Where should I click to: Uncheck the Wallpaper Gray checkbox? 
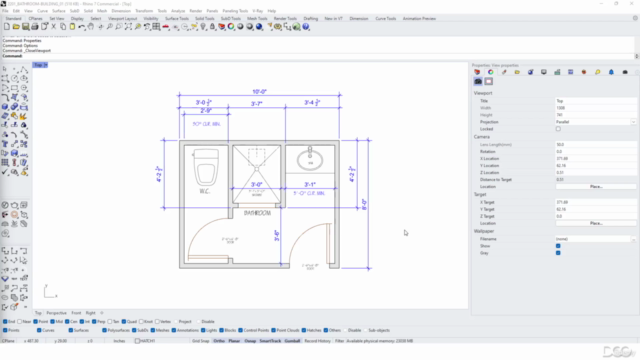pos(558,253)
